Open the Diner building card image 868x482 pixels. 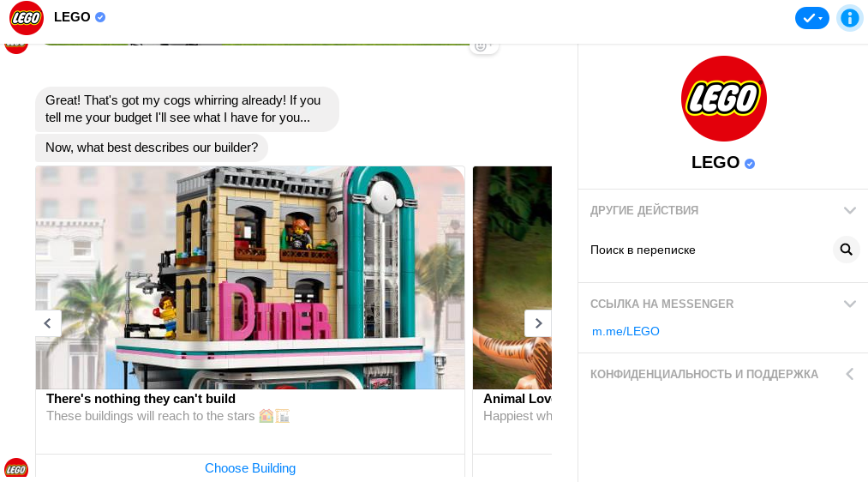point(250,278)
